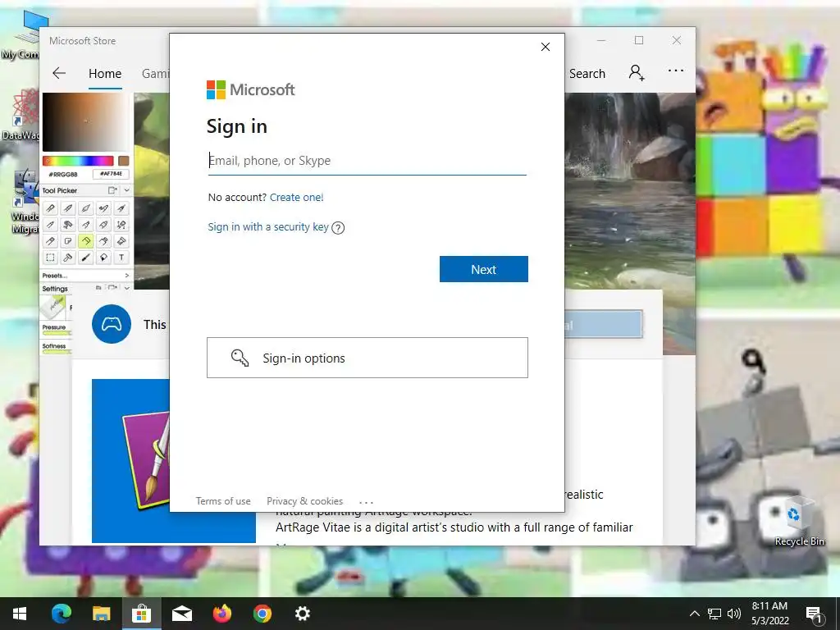Viewport: 840px width, 630px height.
Task: Select the dashed-rectangle Selection tool
Action: 50,258
